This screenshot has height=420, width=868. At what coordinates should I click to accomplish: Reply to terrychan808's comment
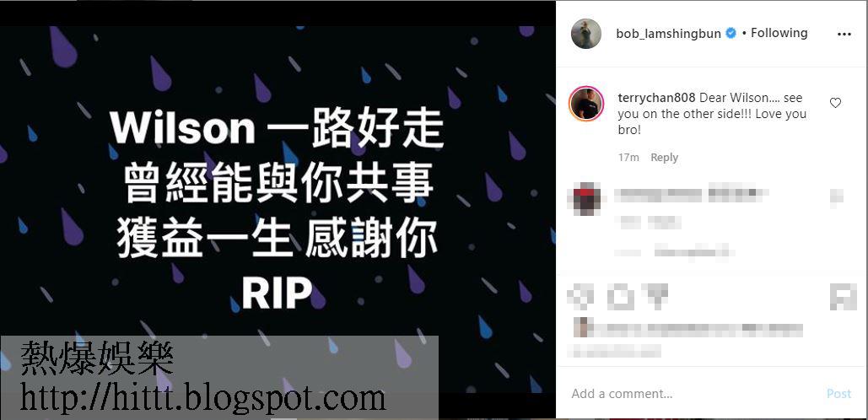point(665,158)
